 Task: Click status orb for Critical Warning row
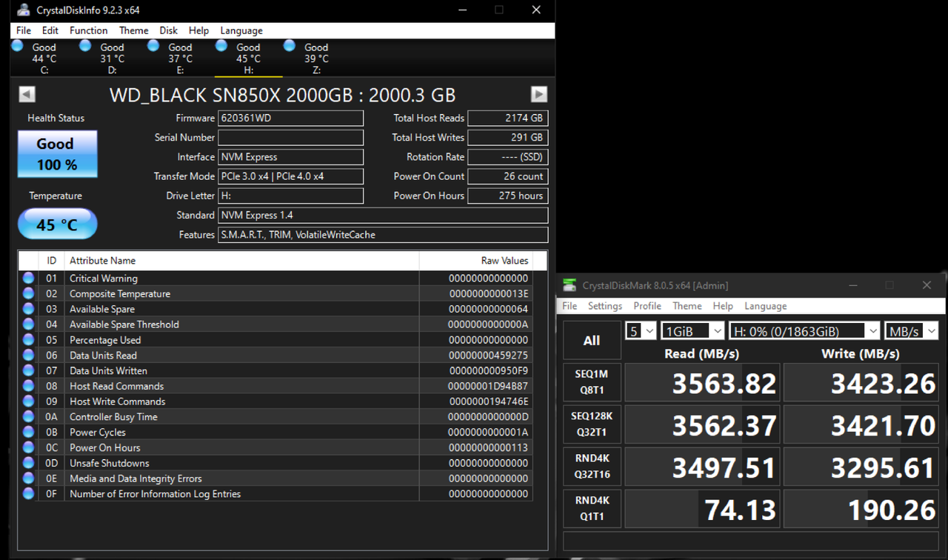(28, 279)
